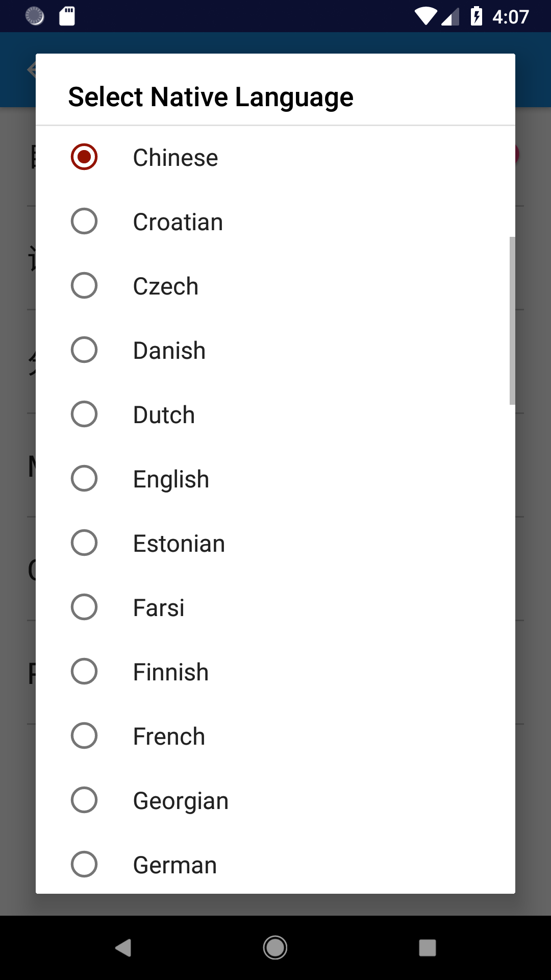
Task: Select the Chinese radio button
Action: click(275, 157)
